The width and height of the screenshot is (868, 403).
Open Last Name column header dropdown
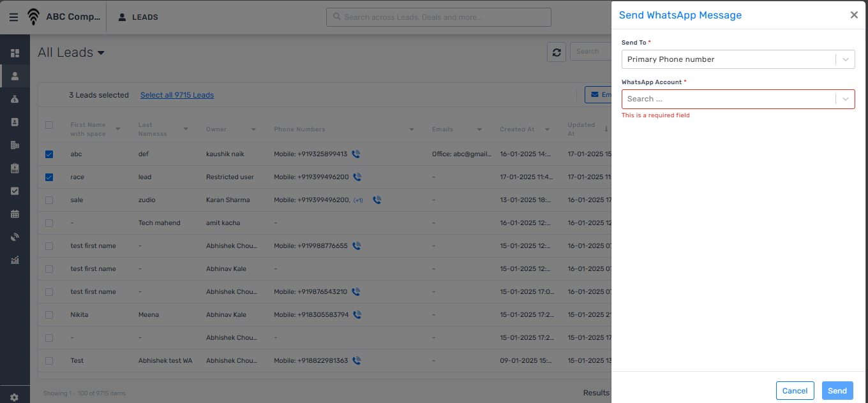coord(186,129)
